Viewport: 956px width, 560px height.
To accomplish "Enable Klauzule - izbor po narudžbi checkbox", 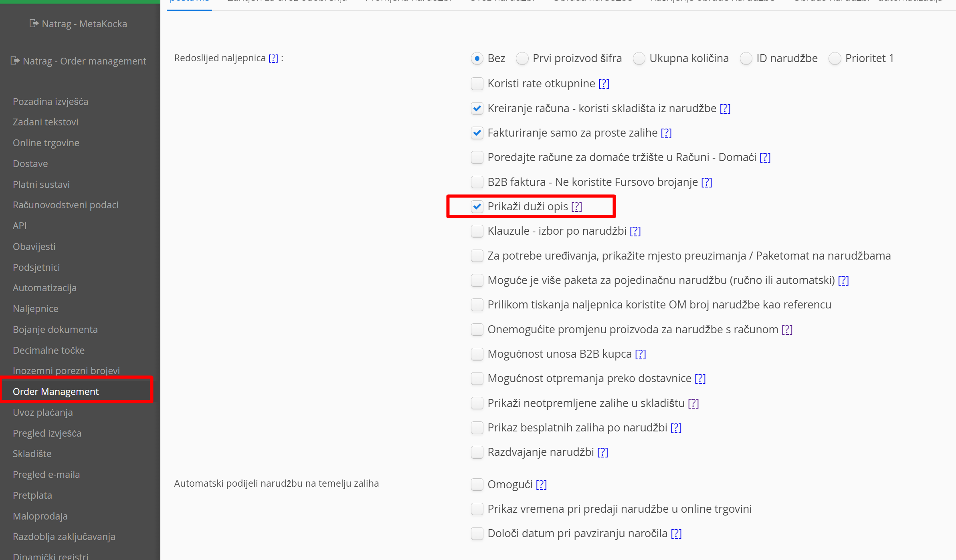I will click(x=477, y=231).
